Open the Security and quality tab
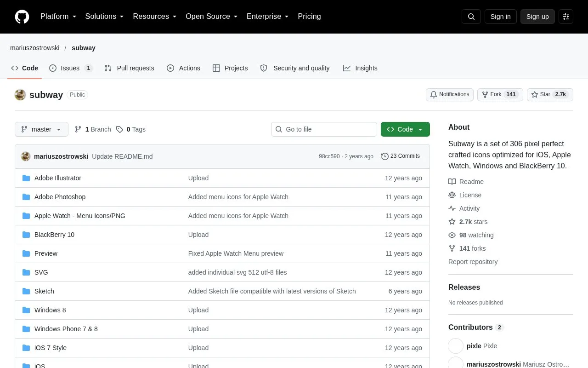Image resolution: width=588 pixels, height=368 pixels. point(295,68)
